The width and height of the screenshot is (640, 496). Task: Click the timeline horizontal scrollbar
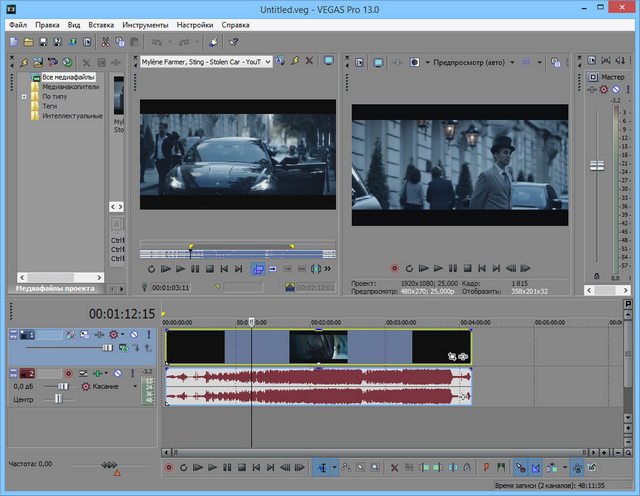[379, 452]
